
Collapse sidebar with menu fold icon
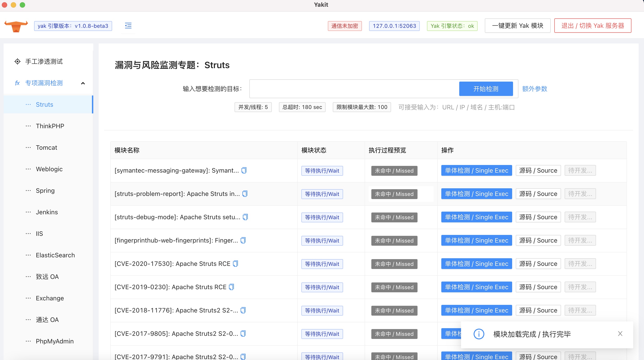pos(128,26)
